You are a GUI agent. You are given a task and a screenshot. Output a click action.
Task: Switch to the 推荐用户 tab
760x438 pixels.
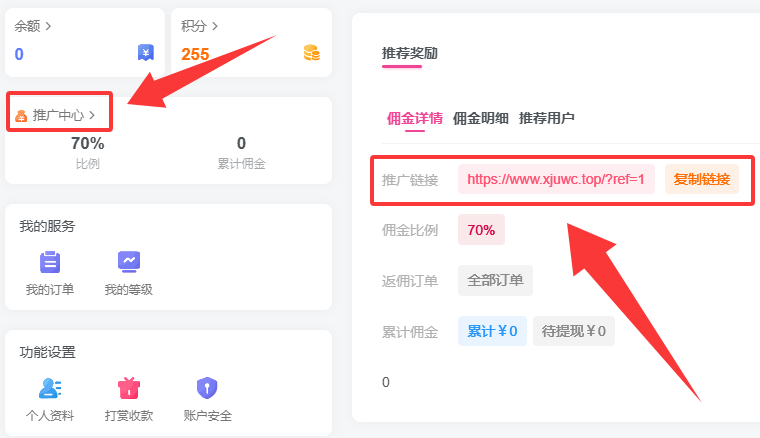click(x=547, y=118)
